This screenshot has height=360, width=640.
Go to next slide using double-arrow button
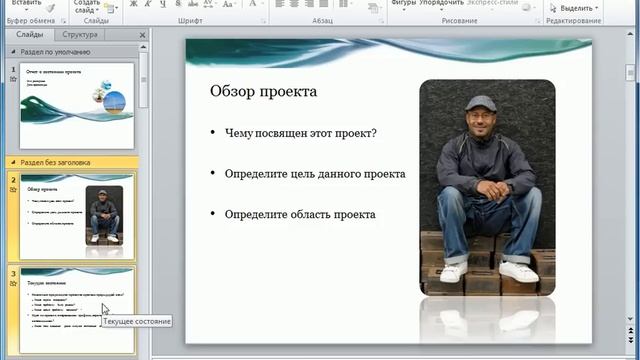[x=631, y=339]
